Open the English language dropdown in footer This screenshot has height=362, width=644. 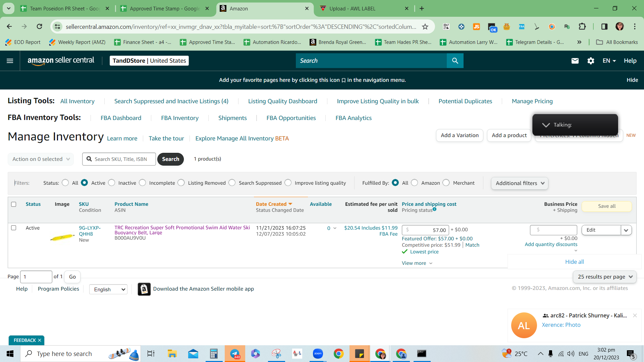pyautogui.click(x=108, y=289)
